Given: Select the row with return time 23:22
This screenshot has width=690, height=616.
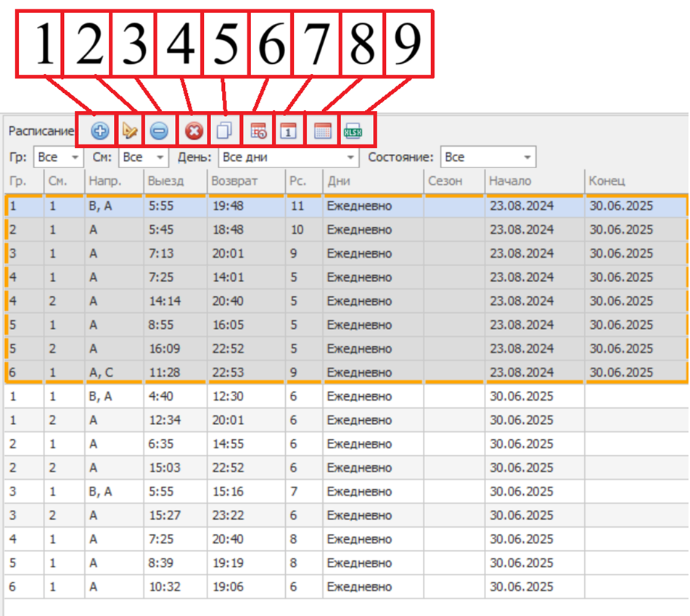Looking at the screenshot, I should pos(290,516).
